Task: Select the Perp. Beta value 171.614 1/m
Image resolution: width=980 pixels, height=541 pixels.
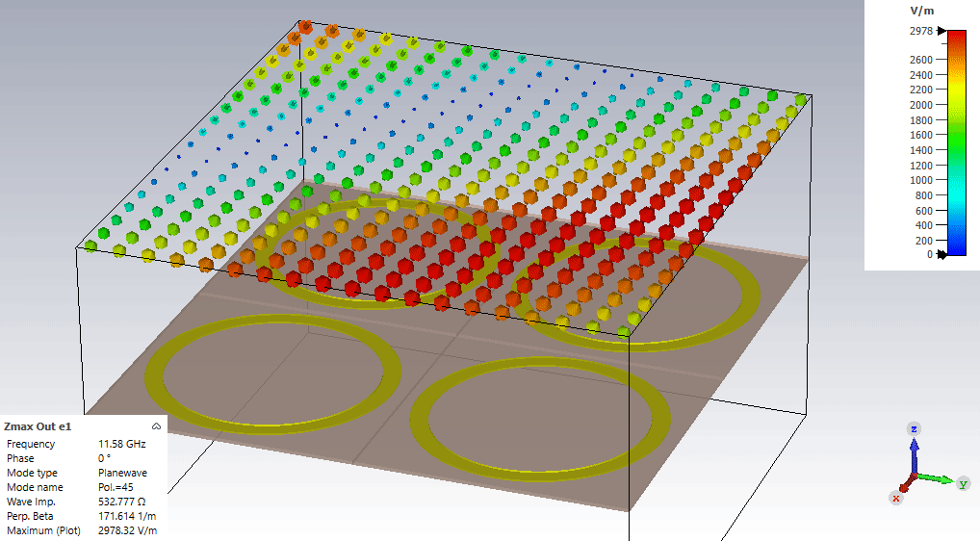Action: tap(127, 516)
